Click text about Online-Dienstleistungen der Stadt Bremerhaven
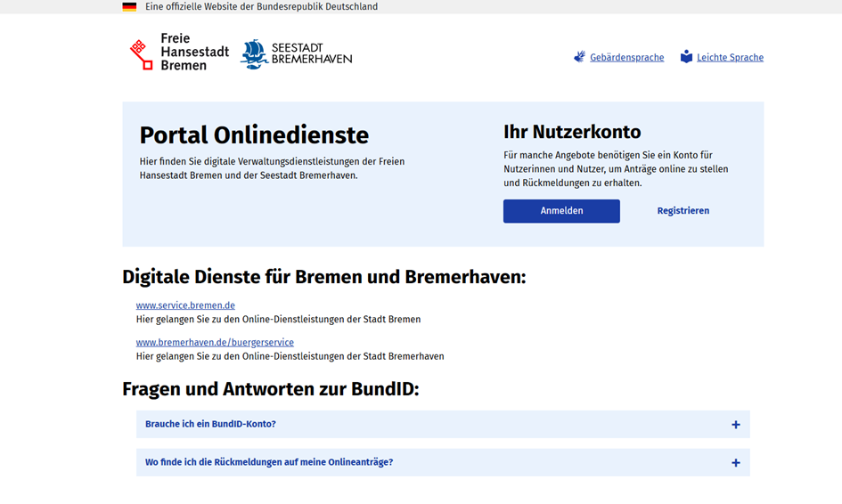 (290, 356)
